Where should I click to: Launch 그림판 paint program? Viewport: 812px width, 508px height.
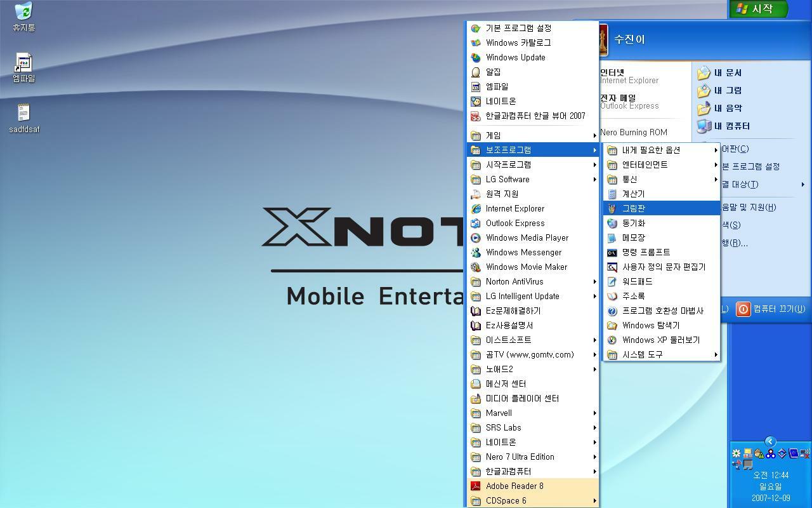662,208
